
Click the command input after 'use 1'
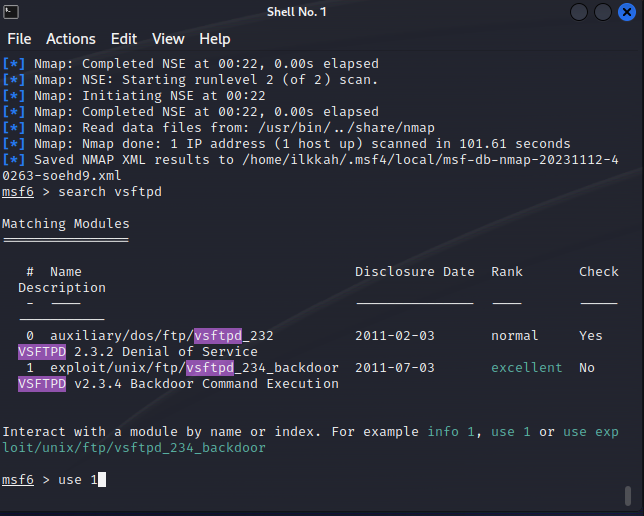tap(102, 480)
